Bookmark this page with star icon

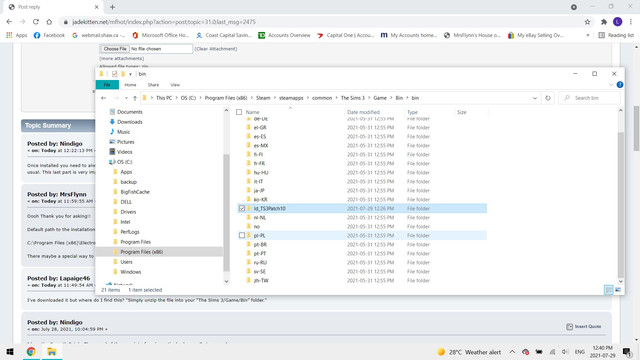(587, 22)
